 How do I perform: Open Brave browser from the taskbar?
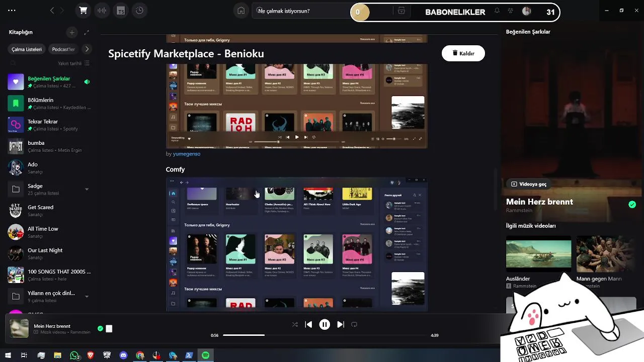click(x=91, y=355)
